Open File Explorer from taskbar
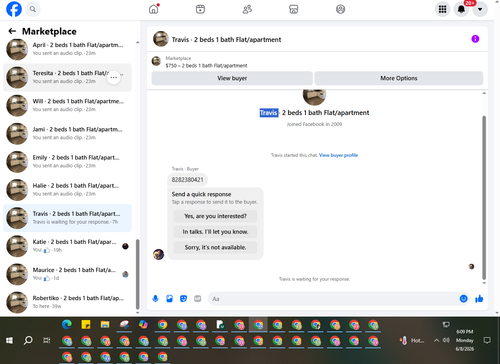 [x=105, y=324]
